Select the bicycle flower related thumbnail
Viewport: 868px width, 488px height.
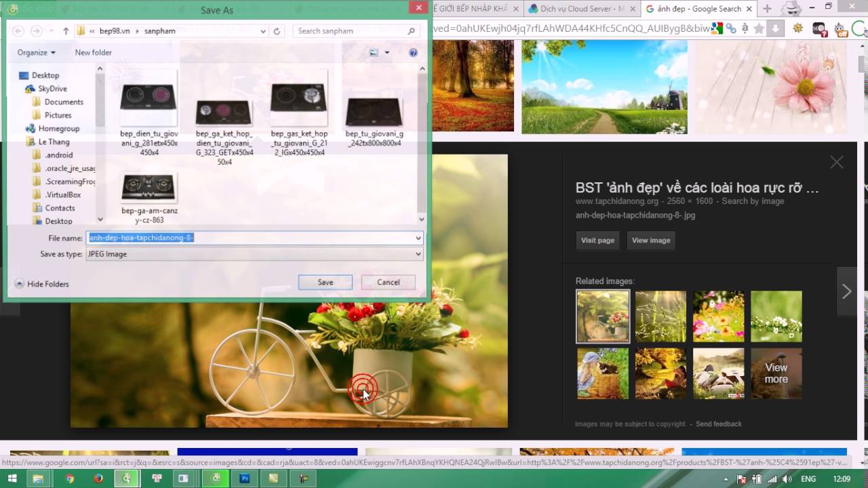coord(603,317)
